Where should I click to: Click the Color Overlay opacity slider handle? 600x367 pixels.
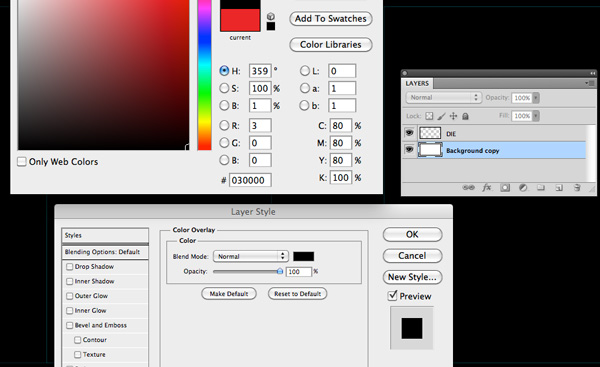tap(280, 271)
